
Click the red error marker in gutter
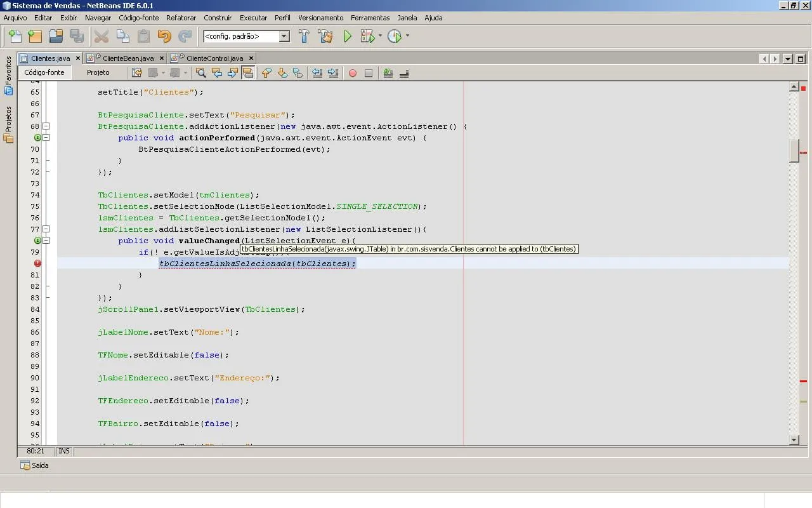[x=37, y=264]
